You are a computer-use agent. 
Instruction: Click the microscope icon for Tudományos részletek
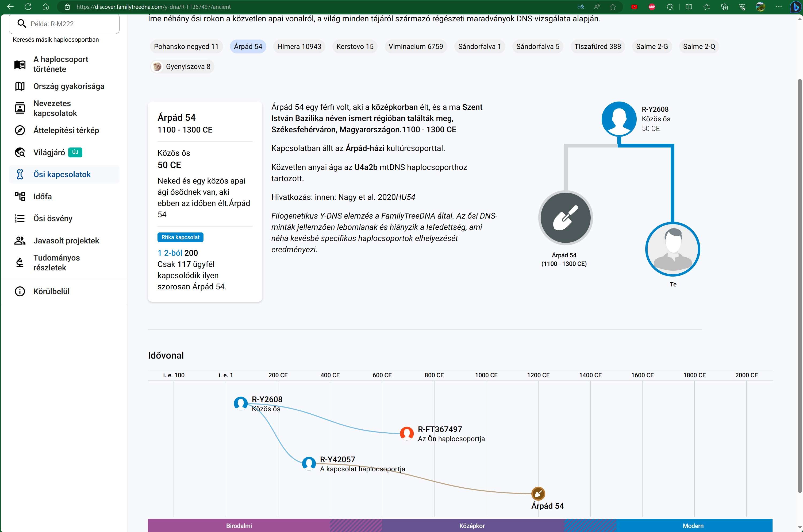tap(20, 263)
